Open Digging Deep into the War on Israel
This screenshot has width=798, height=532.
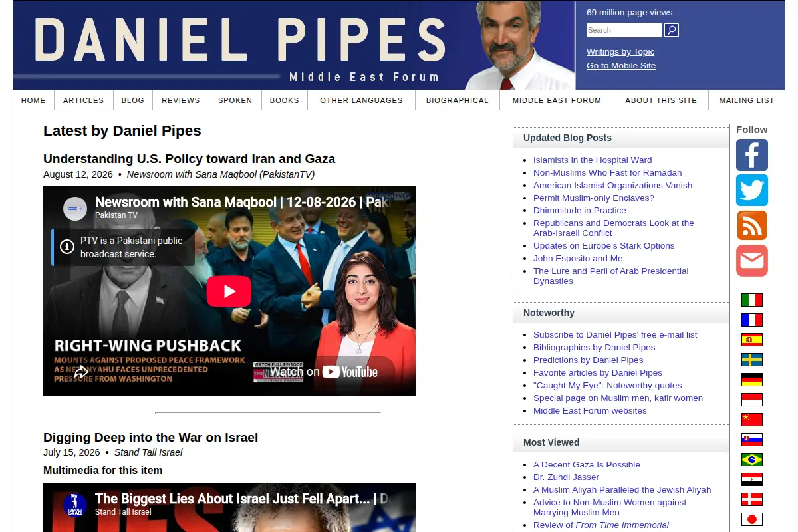[150, 438]
